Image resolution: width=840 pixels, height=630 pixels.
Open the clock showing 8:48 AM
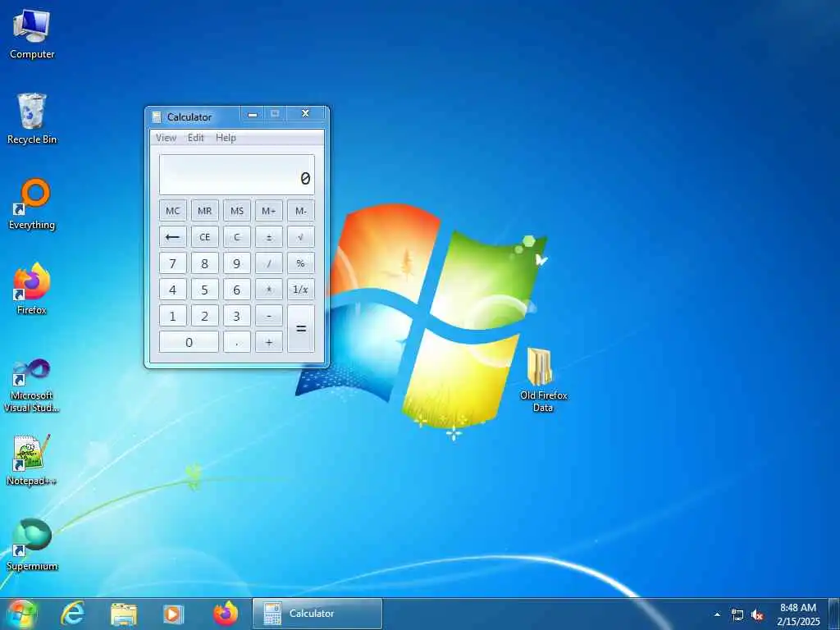pyautogui.click(x=798, y=614)
